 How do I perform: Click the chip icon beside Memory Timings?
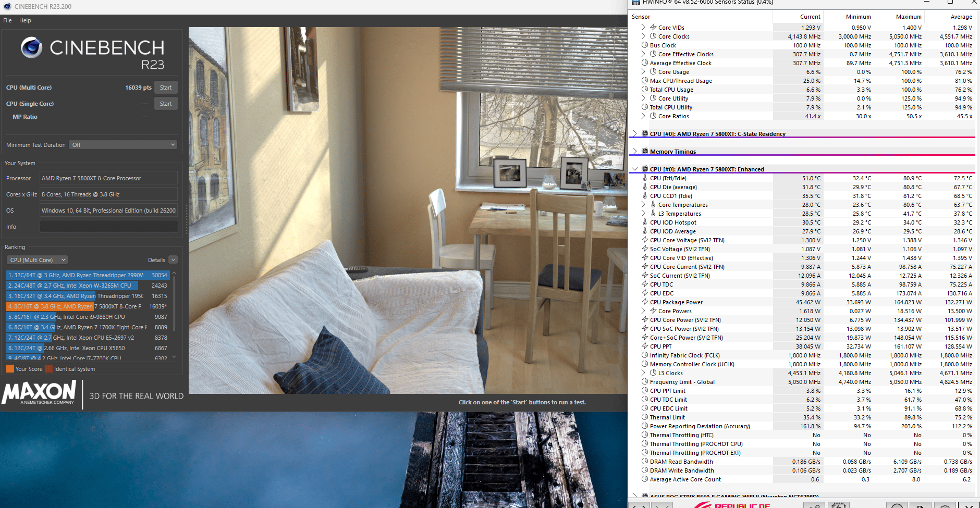click(x=645, y=152)
